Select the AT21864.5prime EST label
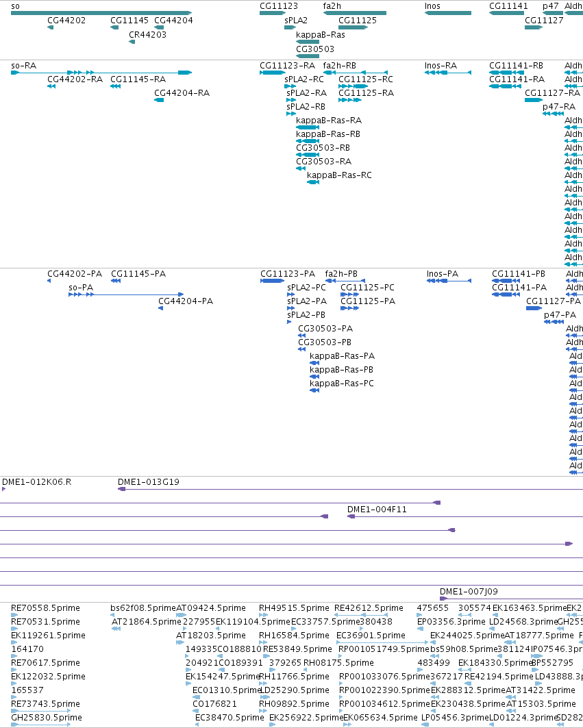This screenshot has width=583, height=728. tap(147, 622)
